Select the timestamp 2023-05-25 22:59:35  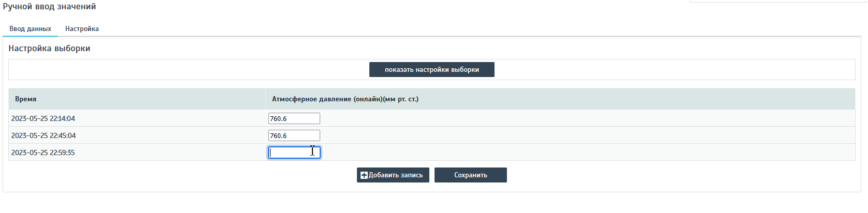(x=43, y=153)
